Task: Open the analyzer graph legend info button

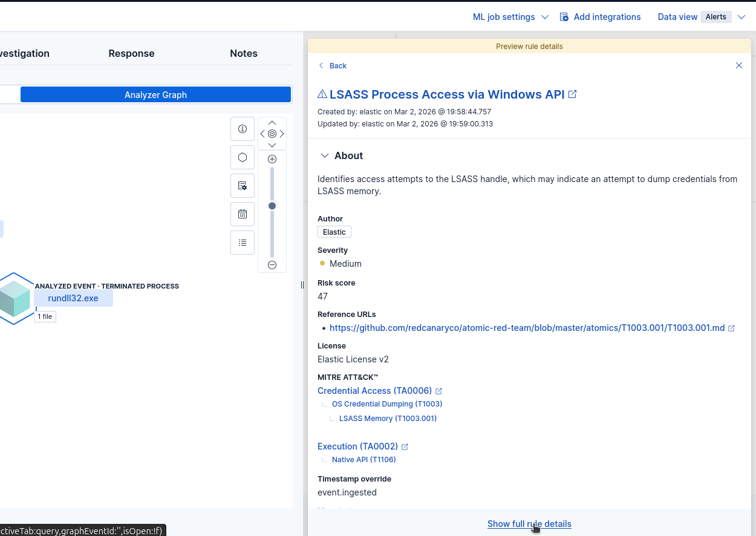Action: pos(243,129)
